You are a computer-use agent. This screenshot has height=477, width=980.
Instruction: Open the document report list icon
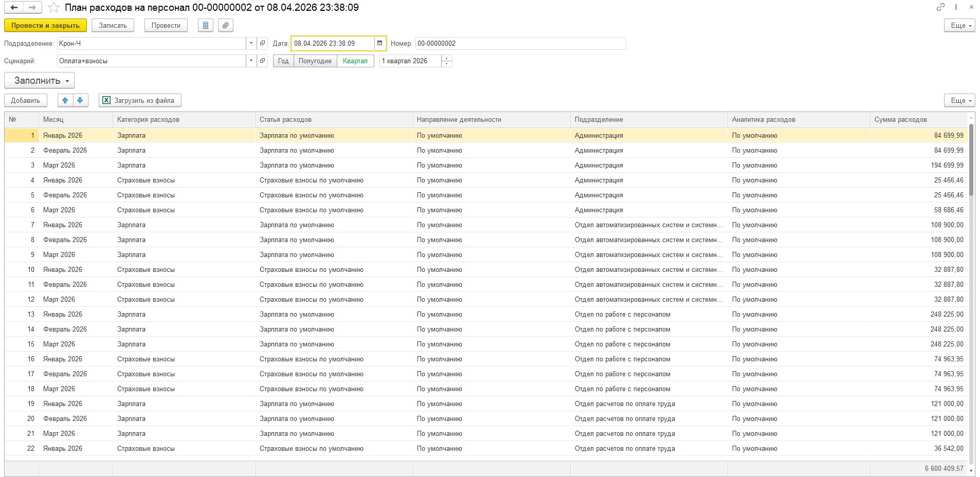[x=206, y=25]
